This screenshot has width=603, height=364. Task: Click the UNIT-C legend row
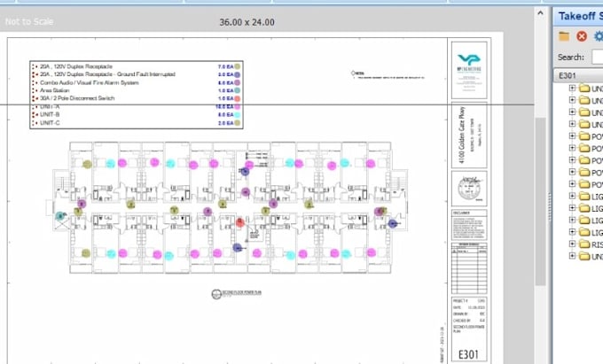click(x=137, y=123)
